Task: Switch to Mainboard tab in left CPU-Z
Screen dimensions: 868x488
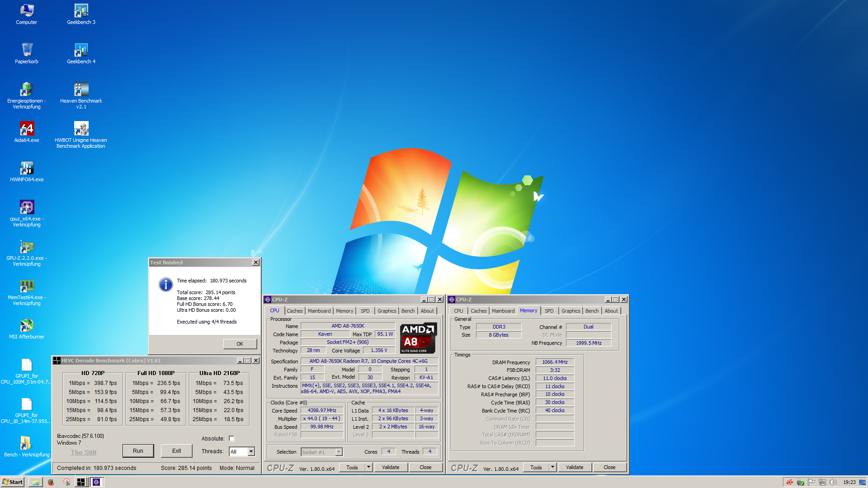Action: coord(319,311)
